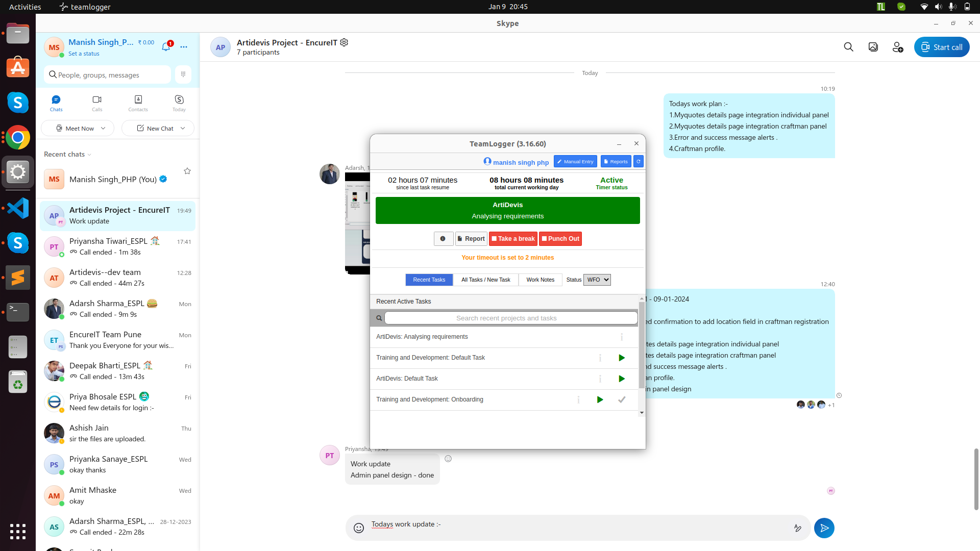This screenshot has width=980, height=551.
Task: Open handwriting/formatting pen icon in message box
Action: (797, 528)
